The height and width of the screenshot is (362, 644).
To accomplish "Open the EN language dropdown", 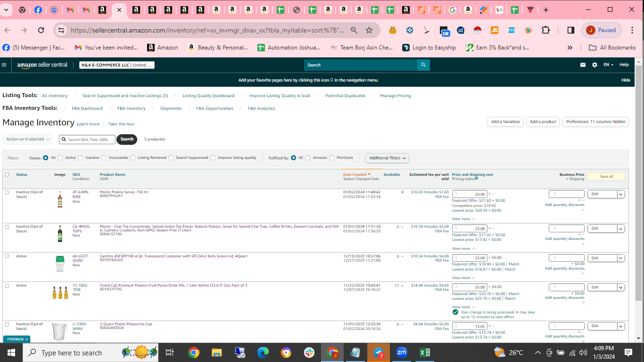I will point(608,65).
